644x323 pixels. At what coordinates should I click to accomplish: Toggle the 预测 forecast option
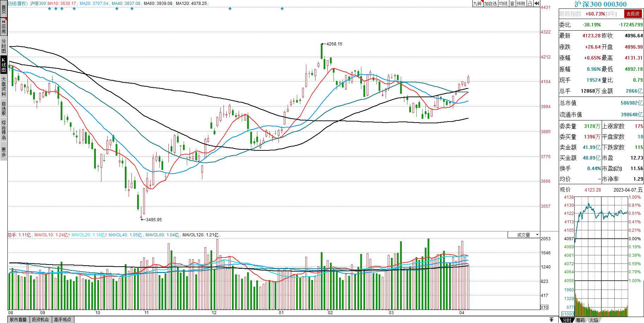[521, 4]
